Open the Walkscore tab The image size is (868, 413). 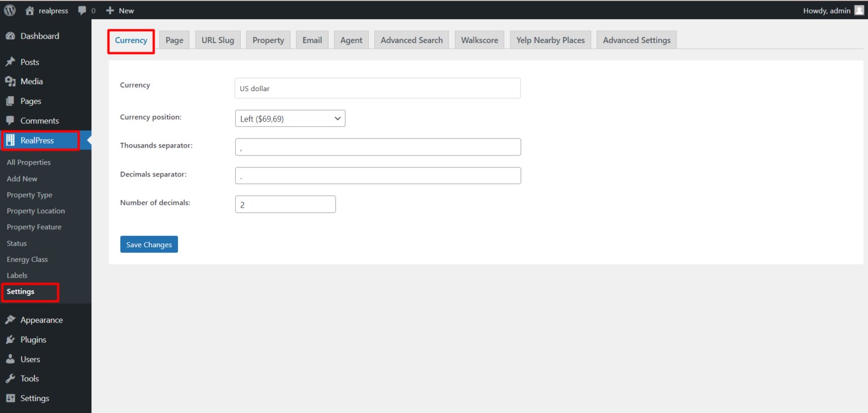point(479,40)
